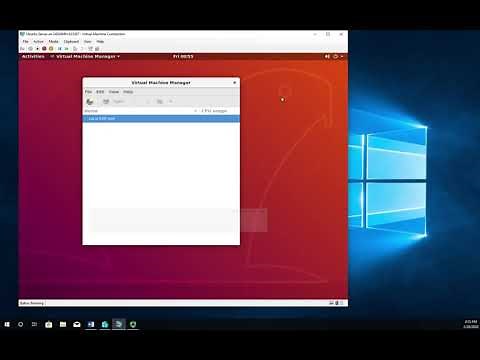Viewport: 480px width, 360px height.
Task: Open File menu in Virtual Machine Manager
Action: 88,92
